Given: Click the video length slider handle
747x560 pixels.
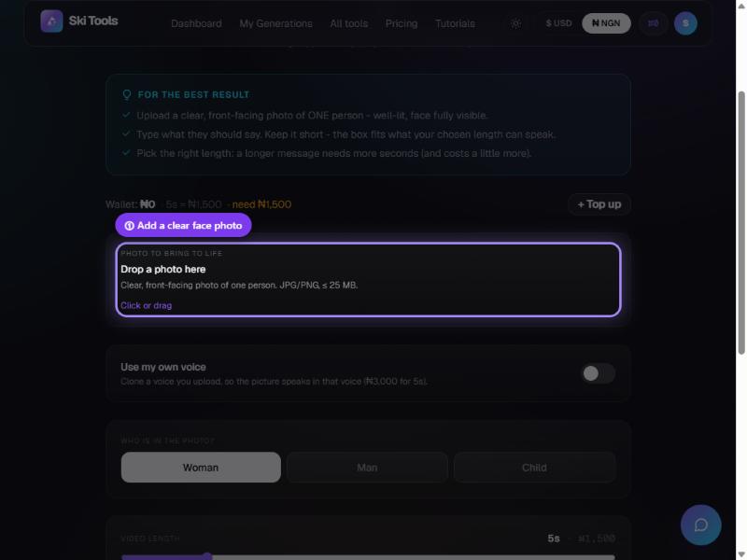Looking at the screenshot, I should click(206, 556).
